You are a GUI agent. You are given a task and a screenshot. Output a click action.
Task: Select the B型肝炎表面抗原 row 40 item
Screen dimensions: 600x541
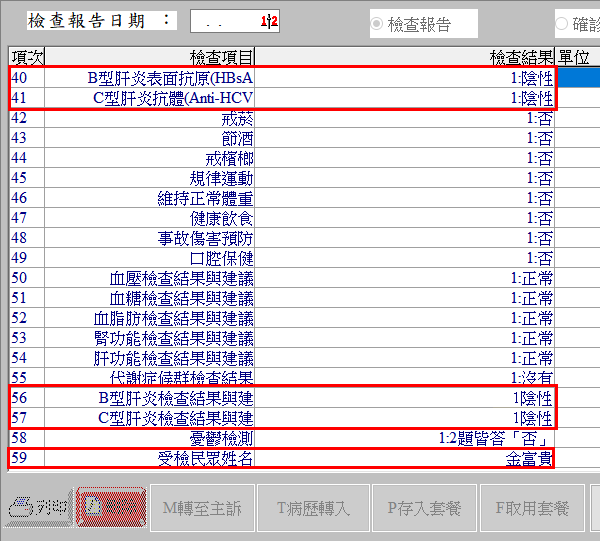pyautogui.click(x=150, y=77)
